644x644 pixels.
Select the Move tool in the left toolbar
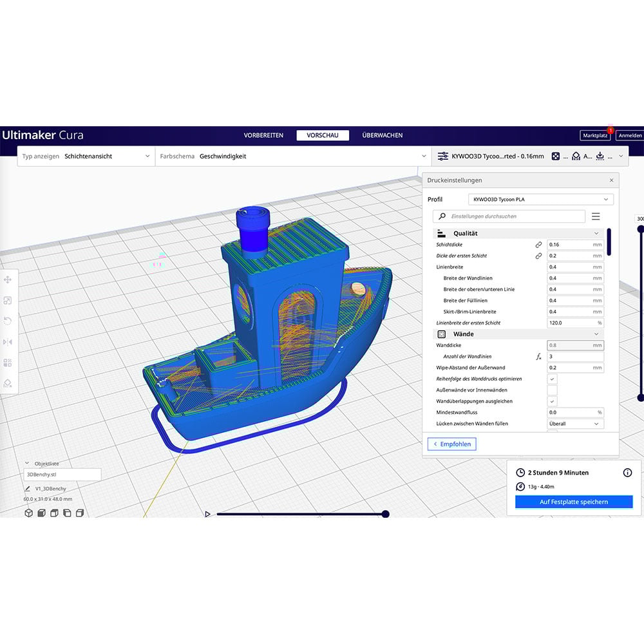(x=7, y=279)
